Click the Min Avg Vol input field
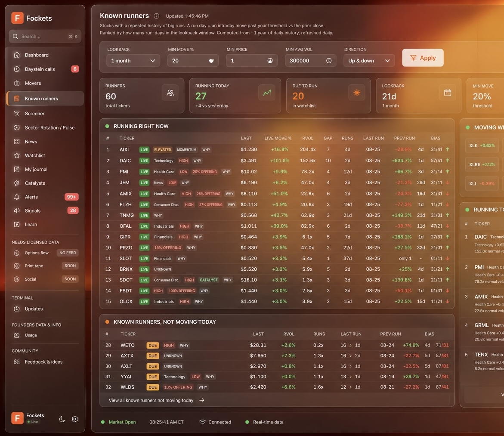The height and width of the screenshot is (436, 504). (x=310, y=61)
